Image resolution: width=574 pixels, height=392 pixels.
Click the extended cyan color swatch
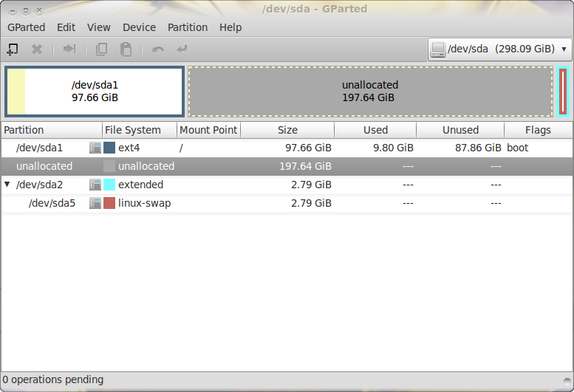(x=109, y=185)
